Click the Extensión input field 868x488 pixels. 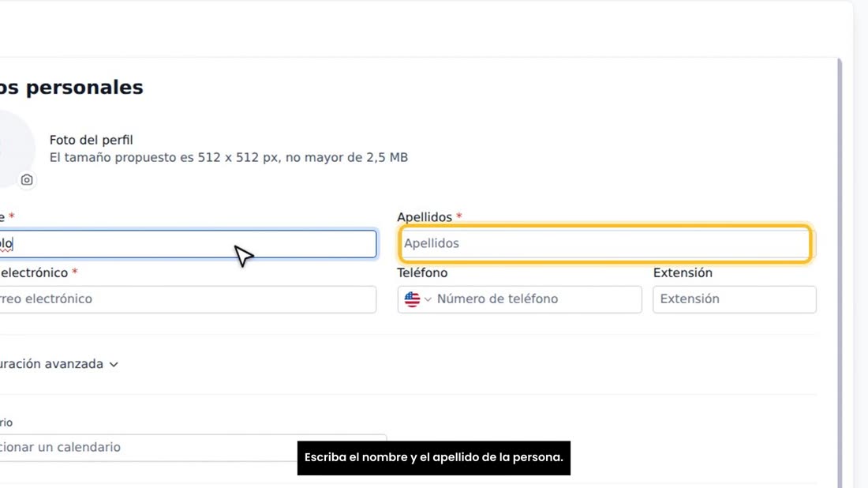click(734, 299)
